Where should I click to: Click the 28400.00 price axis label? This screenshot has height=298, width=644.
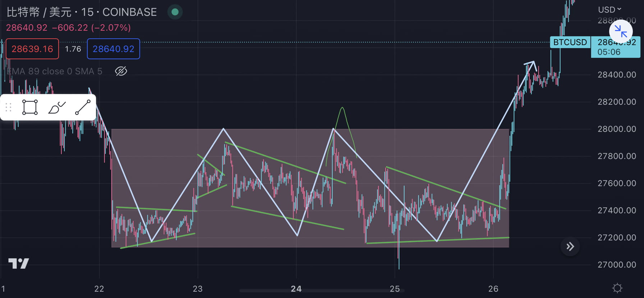617,75
